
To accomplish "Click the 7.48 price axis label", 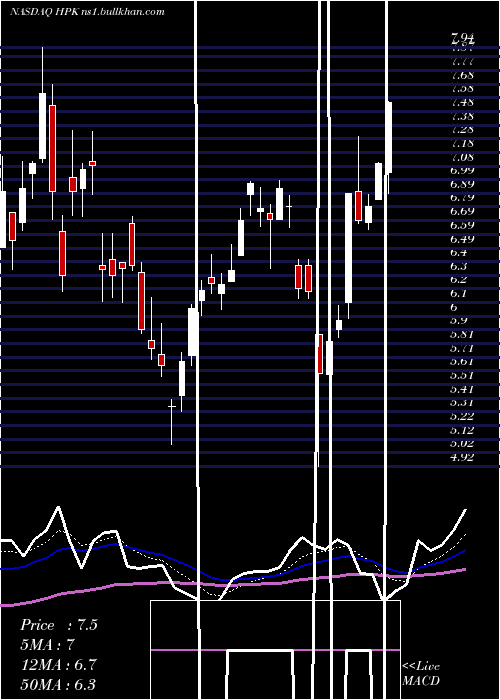I will pos(462,102).
